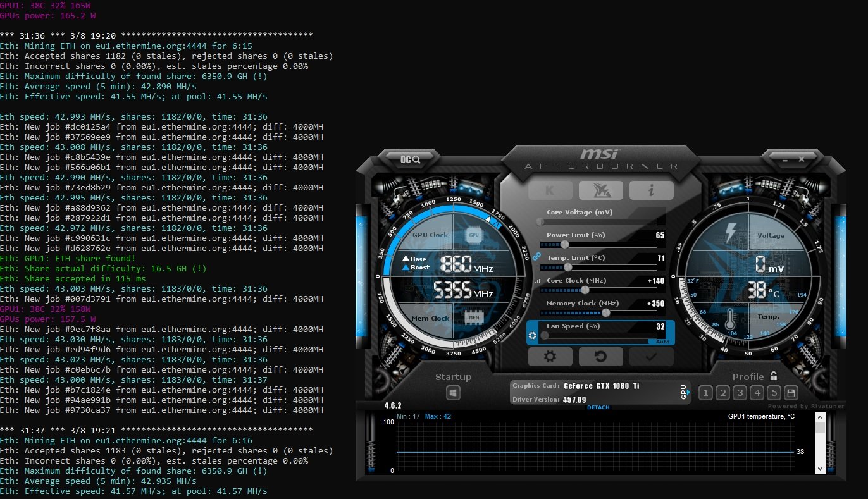Click the Temp. Limit slider handle

pyautogui.click(x=567, y=267)
